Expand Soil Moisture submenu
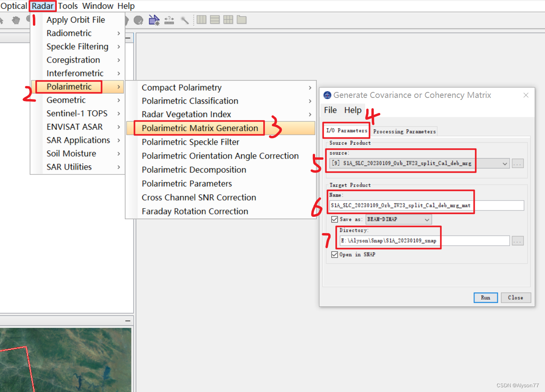This screenshot has width=545, height=392. point(77,154)
